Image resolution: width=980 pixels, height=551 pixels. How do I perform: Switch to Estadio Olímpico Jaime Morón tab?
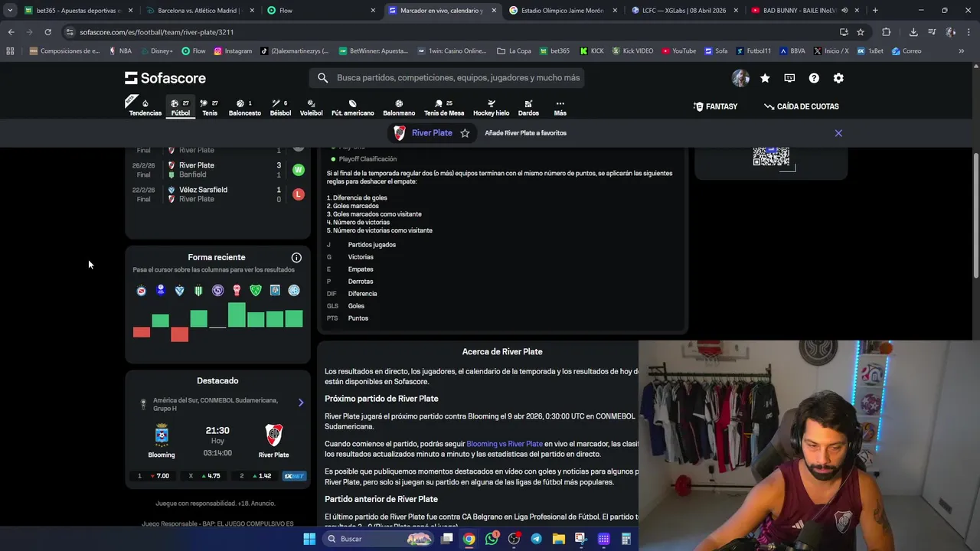pyautogui.click(x=562, y=11)
